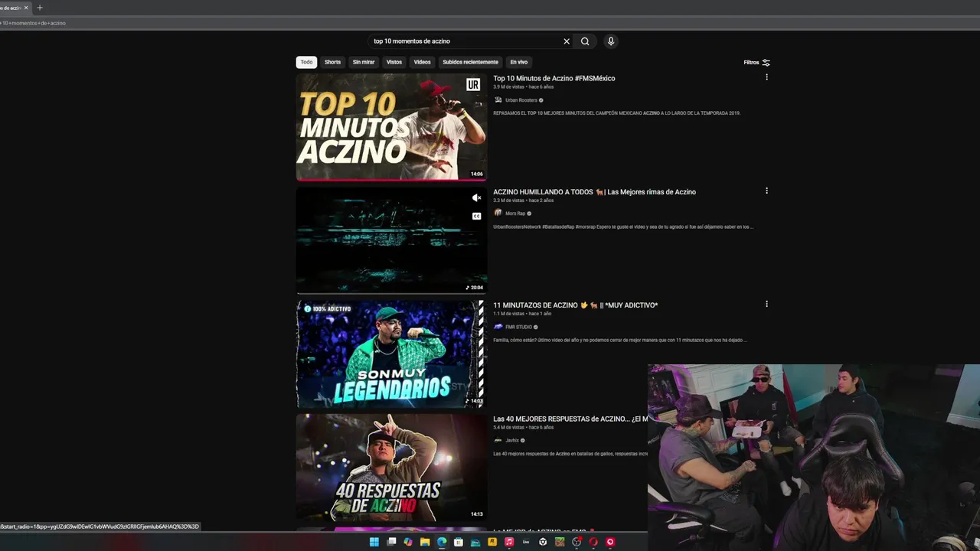
Task: Go to the Javhix channel
Action: 512,440
